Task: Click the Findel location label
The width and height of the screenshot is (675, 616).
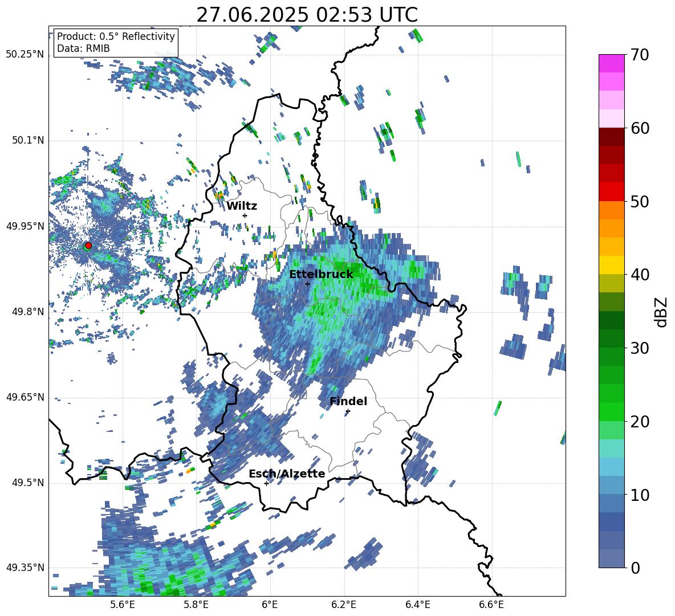Action: 348,401
